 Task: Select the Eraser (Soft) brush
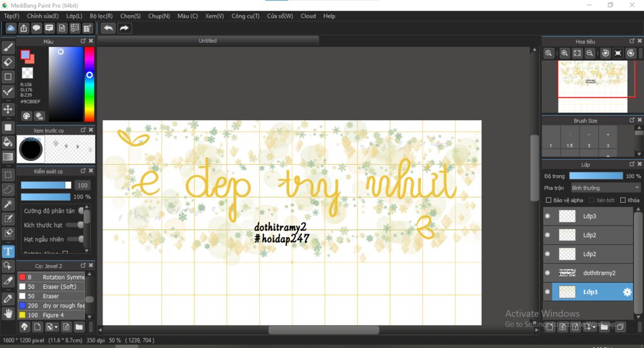click(52, 287)
